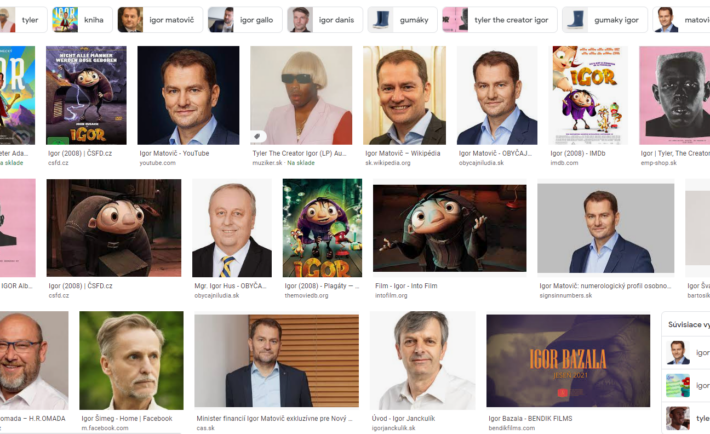Open the Igor Matovič – Wikipédia image
Screen dimensions: 710x434
[x=404, y=95]
